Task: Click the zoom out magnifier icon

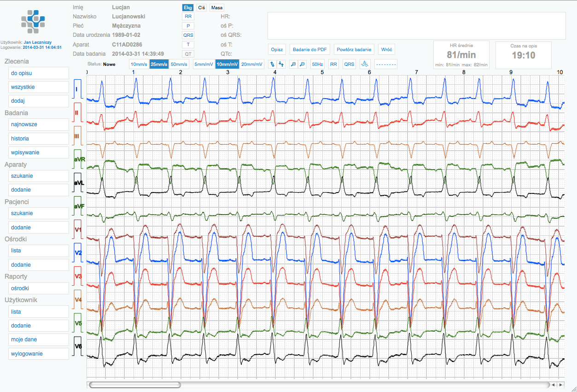Action: [x=302, y=64]
